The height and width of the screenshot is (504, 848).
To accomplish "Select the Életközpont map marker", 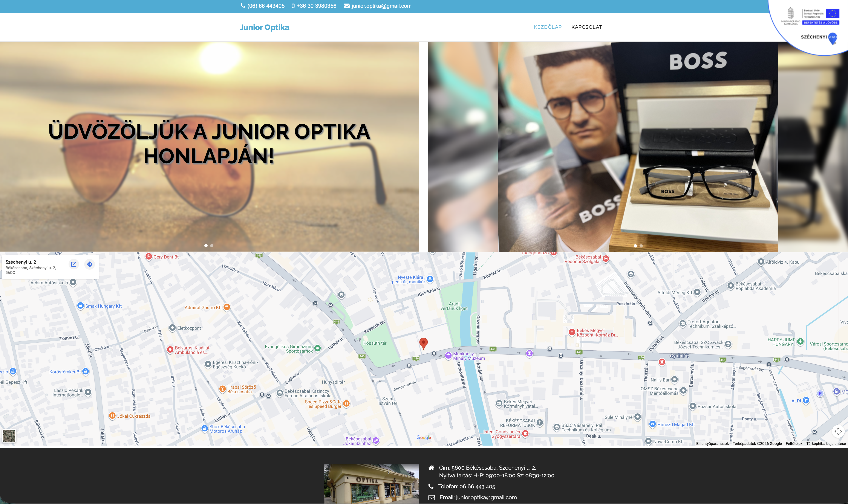I will [x=172, y=328].
